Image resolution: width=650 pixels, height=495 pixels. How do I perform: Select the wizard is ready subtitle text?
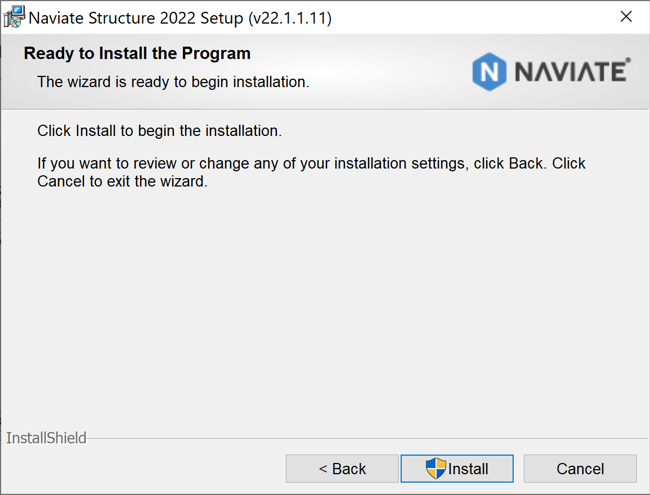tap(173, 82)
